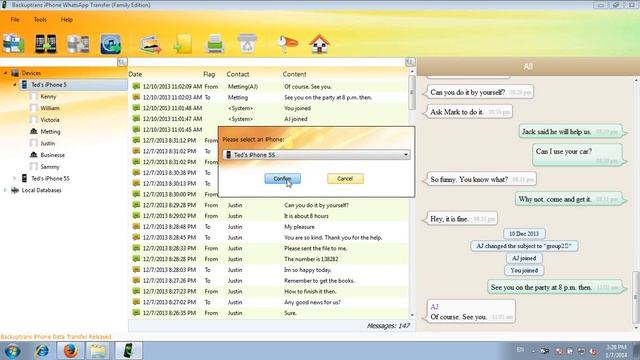Select the Metting group in the tree
The height and width of the screenshot is (360, 640).
point(50,131)
